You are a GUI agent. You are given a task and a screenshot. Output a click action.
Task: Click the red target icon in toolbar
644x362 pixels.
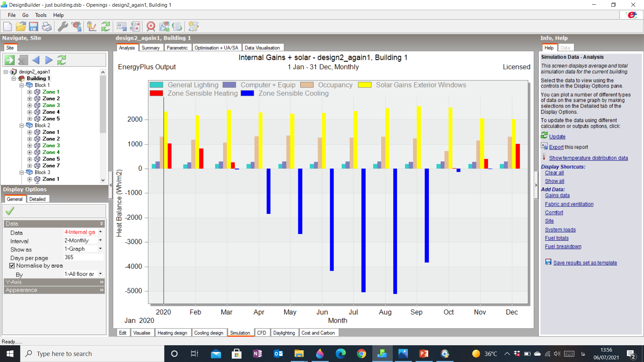point(151,26)
